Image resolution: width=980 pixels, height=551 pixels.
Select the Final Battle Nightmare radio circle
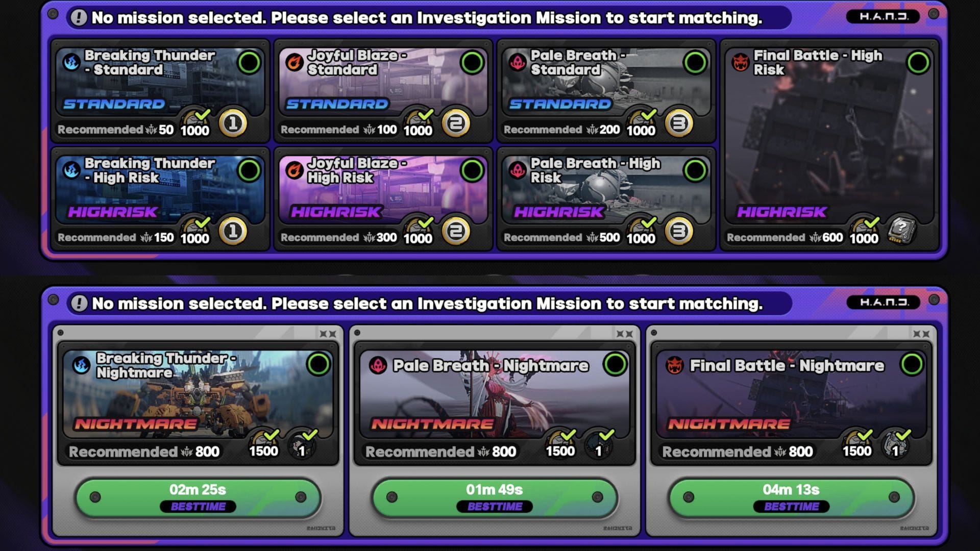[912, 365]
